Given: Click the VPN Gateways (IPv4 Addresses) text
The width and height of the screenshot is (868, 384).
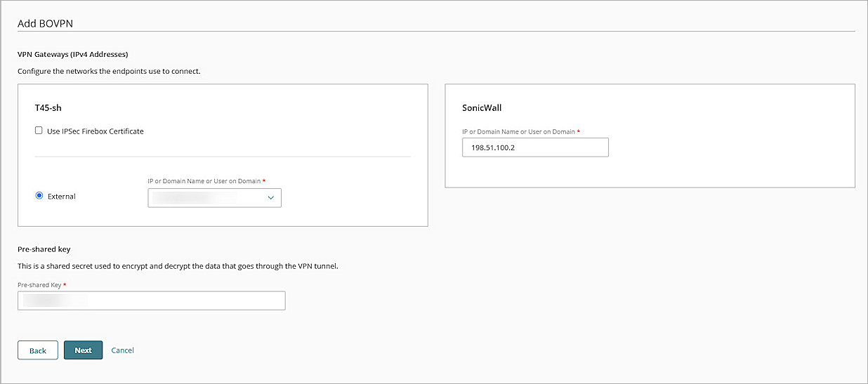Looking at the screenshot, I should (73, 54).
